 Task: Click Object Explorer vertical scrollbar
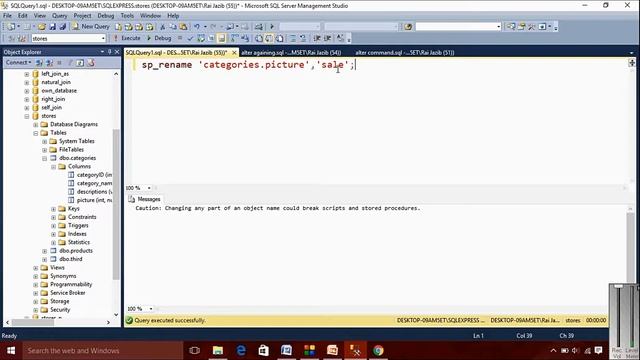click(116, 204)
